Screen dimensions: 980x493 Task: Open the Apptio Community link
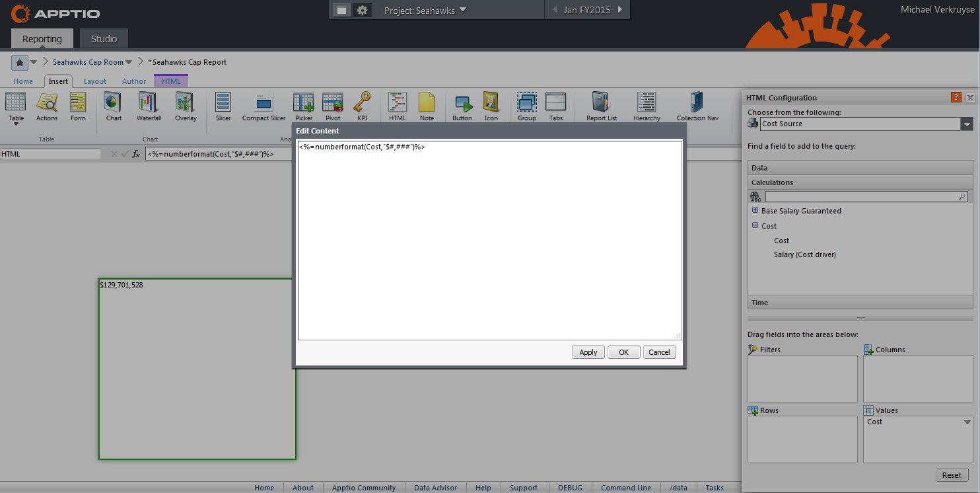(363, 488)
